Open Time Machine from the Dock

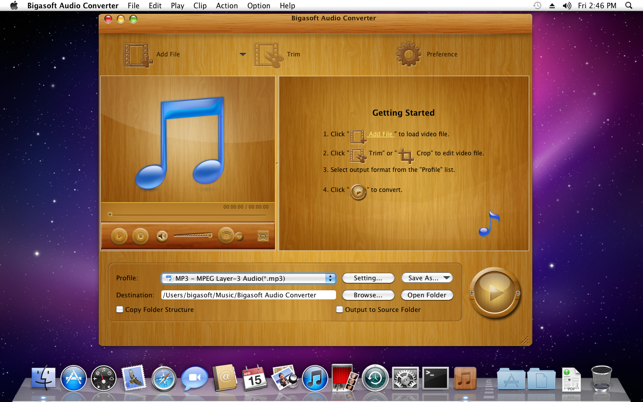375,378
